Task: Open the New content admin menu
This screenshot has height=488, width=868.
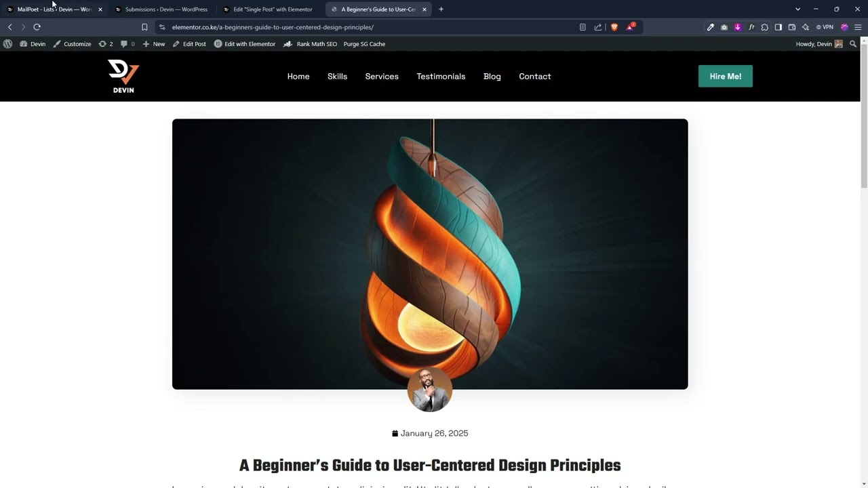Action: pyautogui.click(x=154, y=44)
